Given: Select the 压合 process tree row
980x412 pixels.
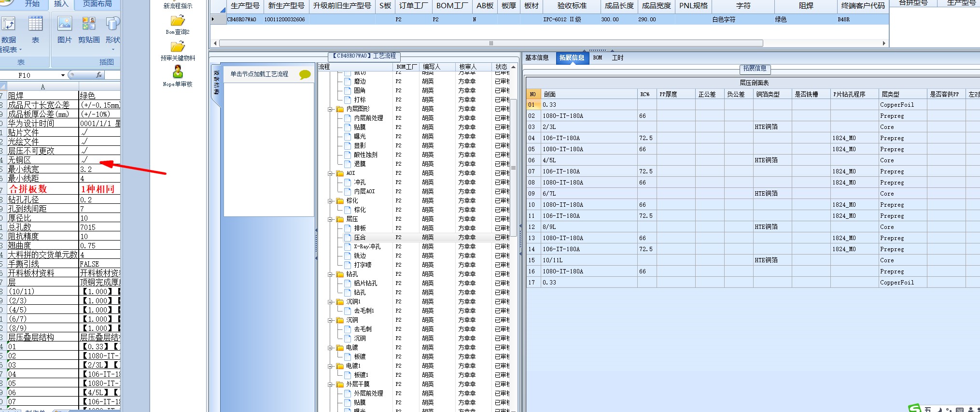Looking at the screenshot, I should click(418, 238).
